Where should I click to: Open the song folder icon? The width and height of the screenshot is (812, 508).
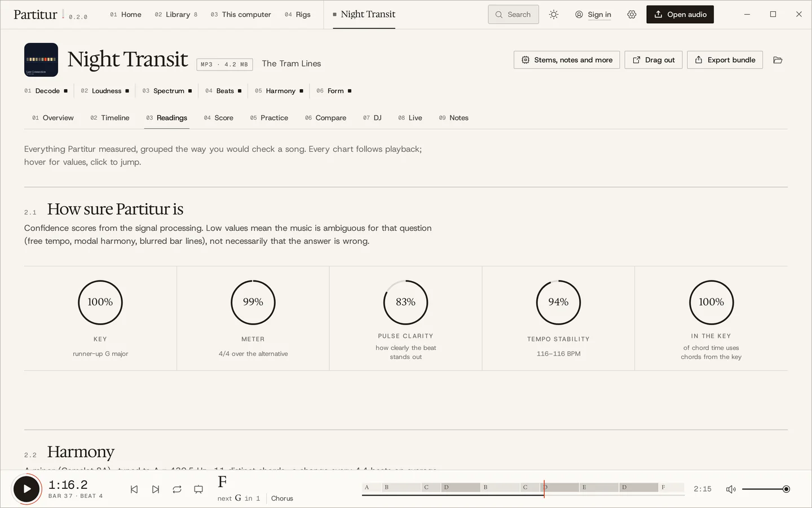pos(778,60)
